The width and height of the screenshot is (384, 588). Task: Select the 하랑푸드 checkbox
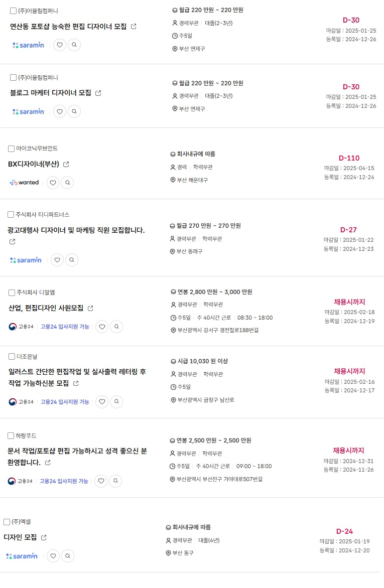point(11,436)
